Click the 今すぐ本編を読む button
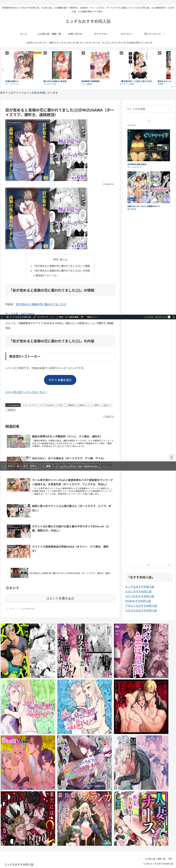The height and width of the screenshot is (868, 176). [60, 380]
